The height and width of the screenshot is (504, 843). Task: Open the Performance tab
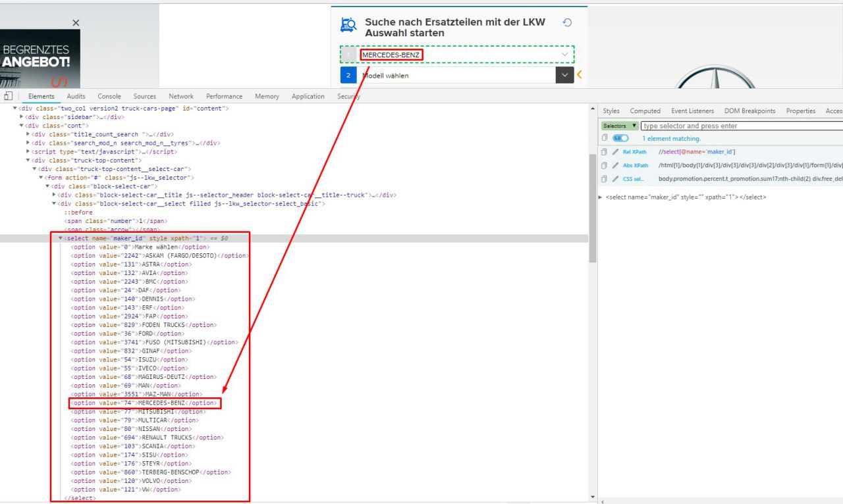tap(224, 97)
